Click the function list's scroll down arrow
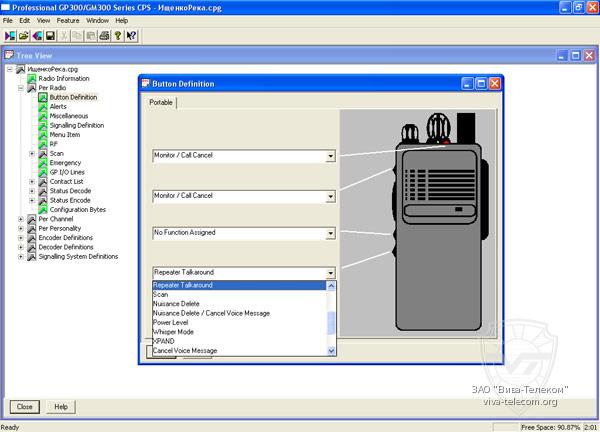Image resolution: width=600 pixels, height=432 pixels. click(332, 351)
